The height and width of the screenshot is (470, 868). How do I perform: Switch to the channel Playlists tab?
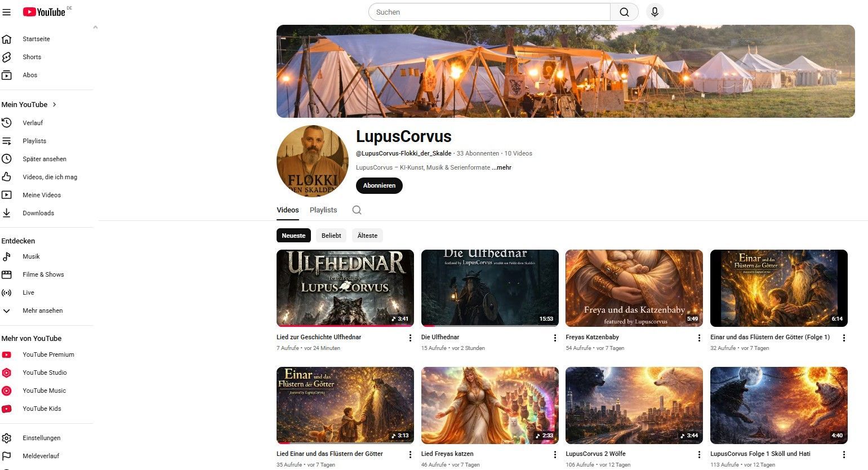pyautogui.click(x=323, y=210)
